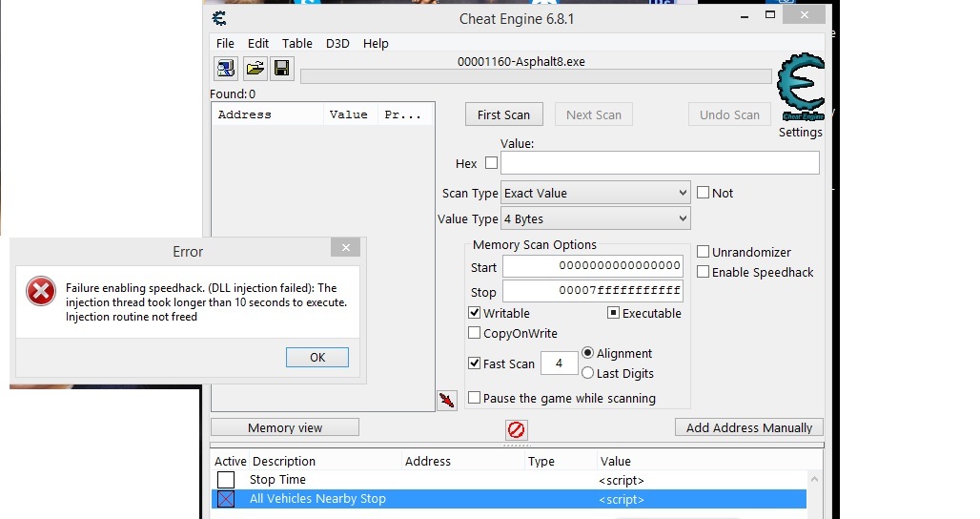Click the red X error icon
980x519 pixels.
click(x=41, y=292)
